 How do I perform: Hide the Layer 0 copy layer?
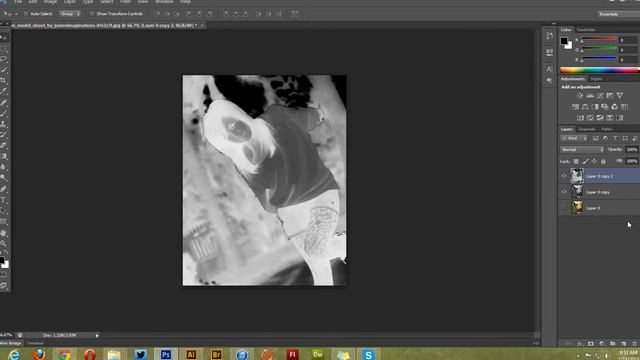[x=564, y=192]
